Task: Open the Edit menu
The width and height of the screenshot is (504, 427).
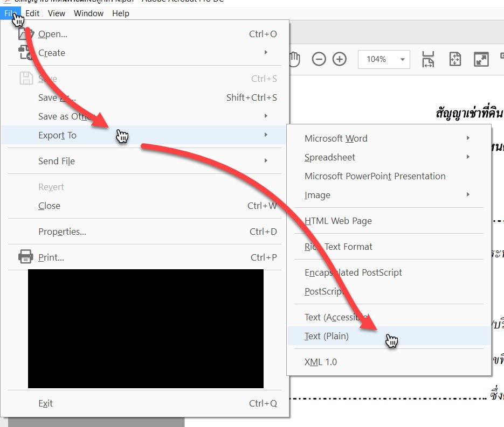Action: click(32, 13)
